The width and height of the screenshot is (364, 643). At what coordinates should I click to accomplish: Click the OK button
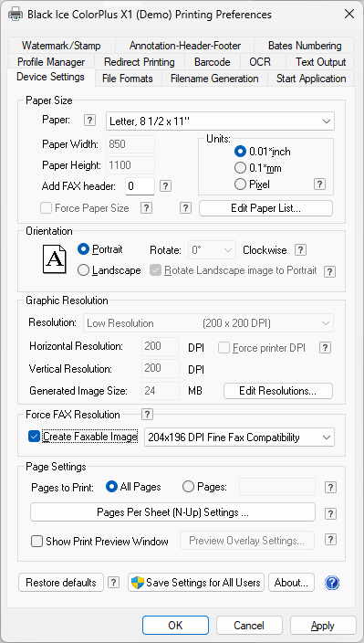pos(175,626)
